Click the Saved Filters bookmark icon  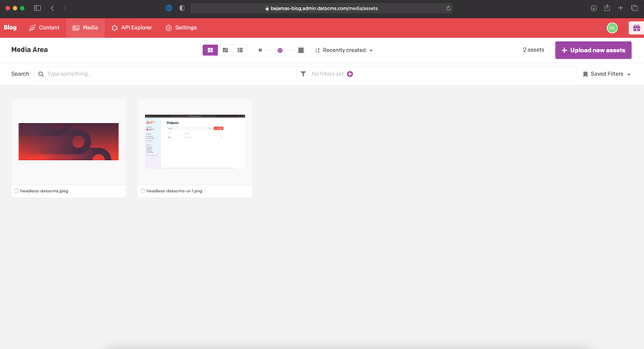[x=585, y=74]
